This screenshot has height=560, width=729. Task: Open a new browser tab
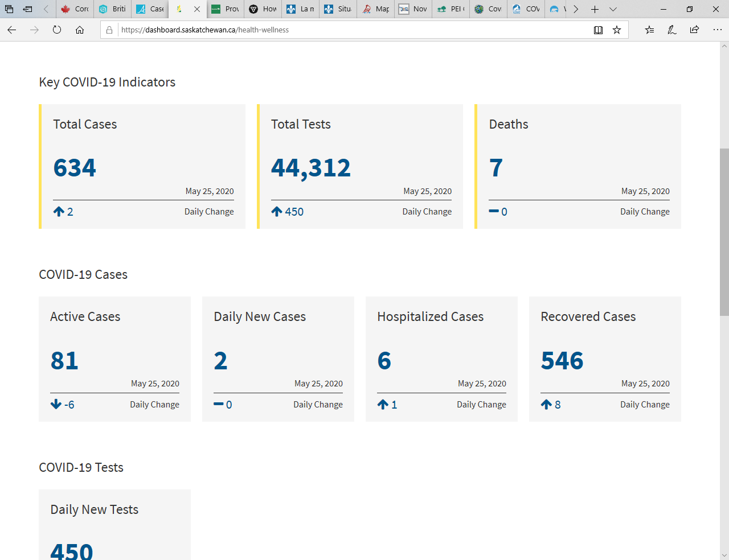pyautogui.click(x=595, y=9)
